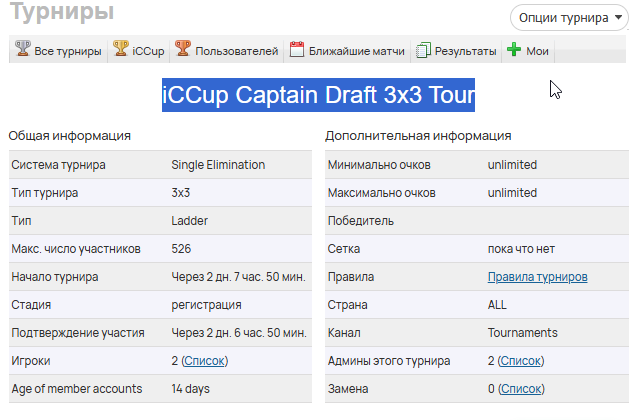Viewport: 635px width, 420px height.
Task: Click the green plus icon for Мои
Action: click(x=514, y=49)
